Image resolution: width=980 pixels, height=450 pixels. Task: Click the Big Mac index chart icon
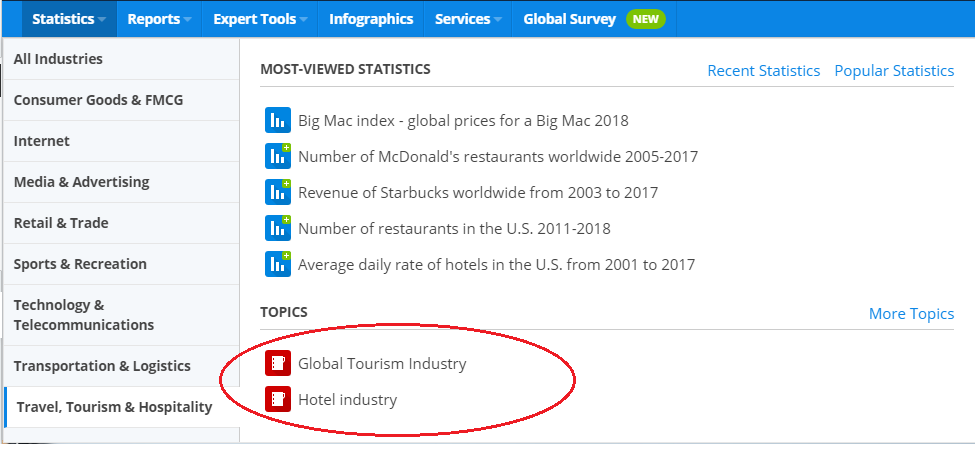[x=277, y=121]
